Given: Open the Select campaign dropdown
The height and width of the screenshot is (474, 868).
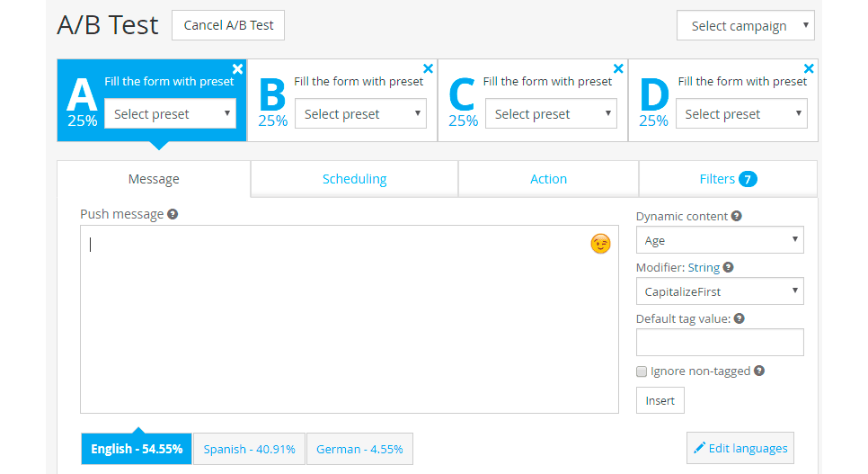Looking at the screenshot, I should click(746, 25).
